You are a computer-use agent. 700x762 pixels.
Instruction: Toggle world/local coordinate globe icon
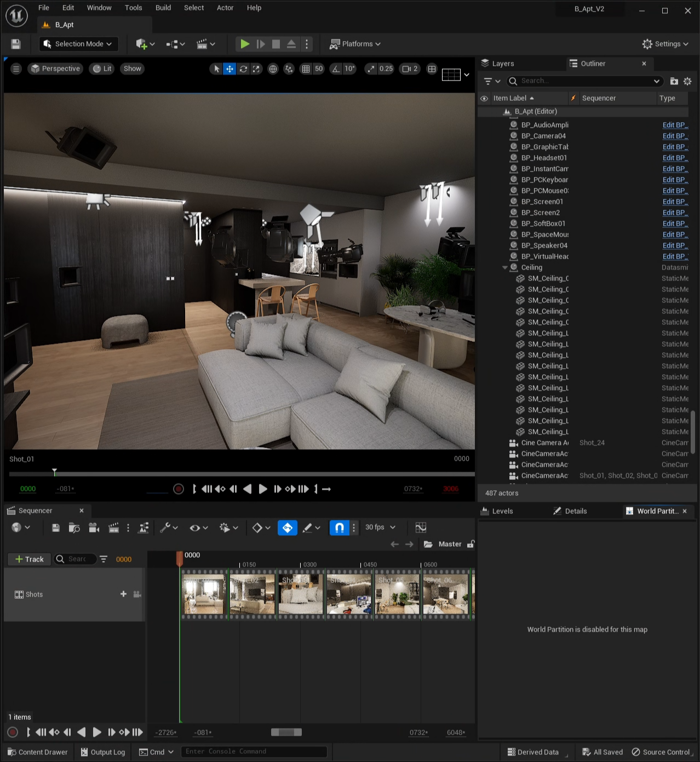tap(273, 69)
